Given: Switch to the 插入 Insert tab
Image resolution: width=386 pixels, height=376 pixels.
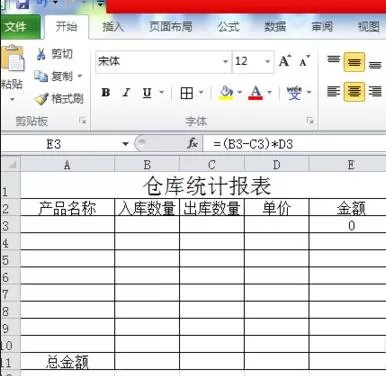Looking at the screenshot, I should coord(113,27).
